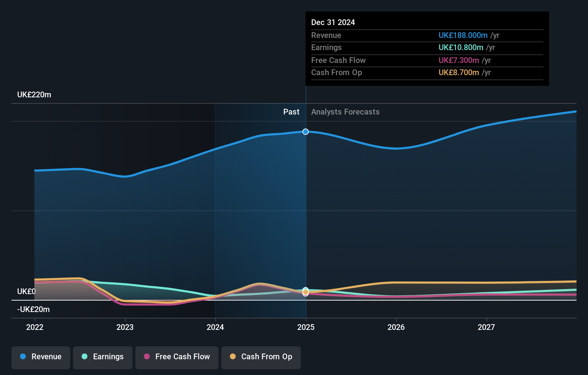
Task: Click the blue Revenue dot icon in legend
Action: (23, 357)
